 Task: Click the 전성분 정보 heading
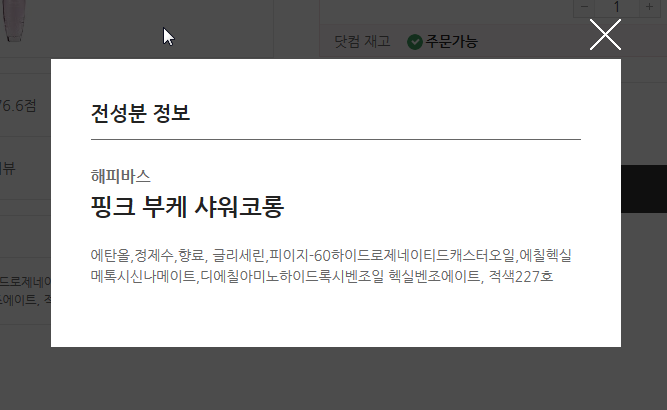[140, 113]
